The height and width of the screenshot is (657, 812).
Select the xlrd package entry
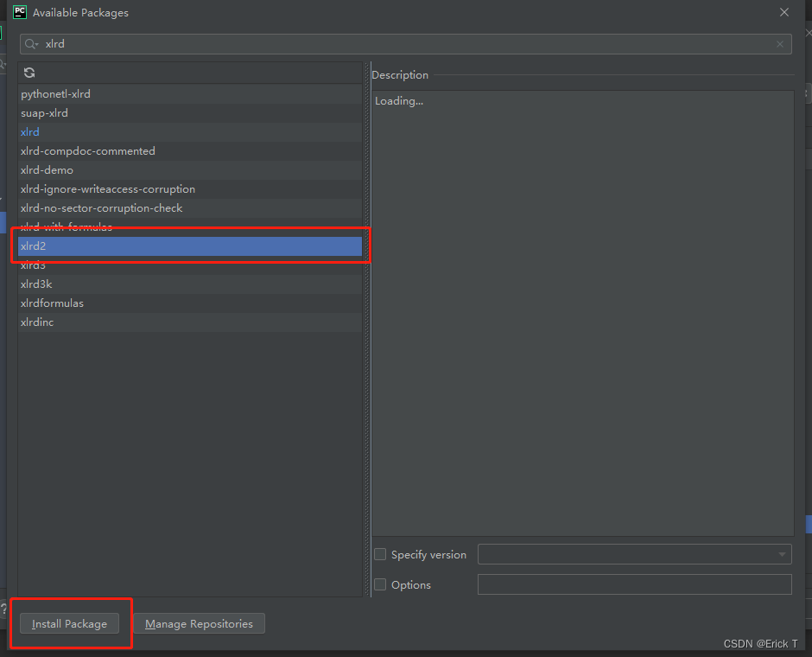coord(189,132)
